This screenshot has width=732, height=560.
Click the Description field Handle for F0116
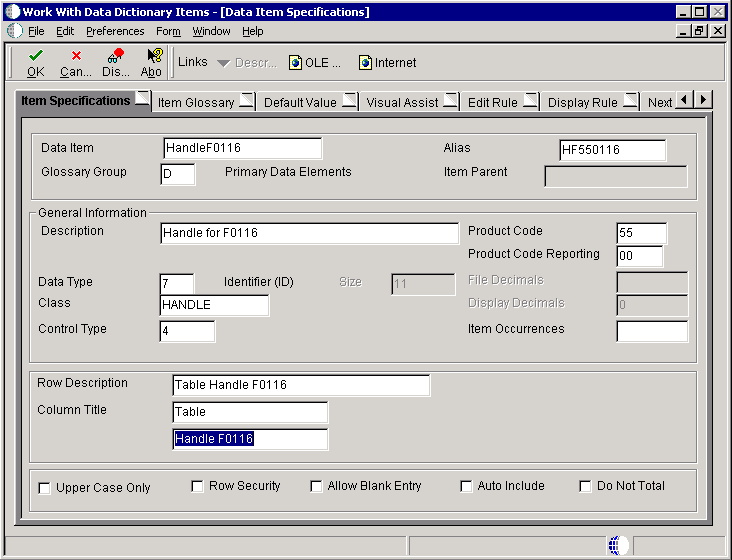pos(309,233)
